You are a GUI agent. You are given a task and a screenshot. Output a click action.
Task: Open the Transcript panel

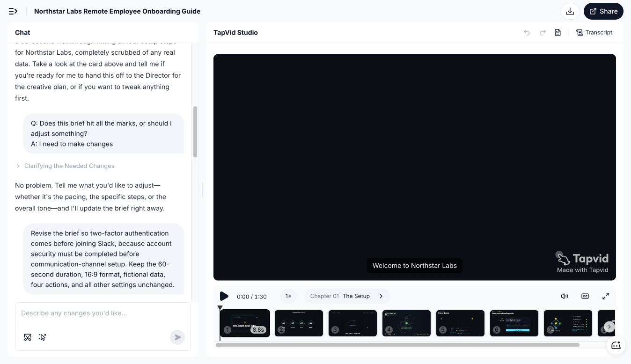pos(594,32)
